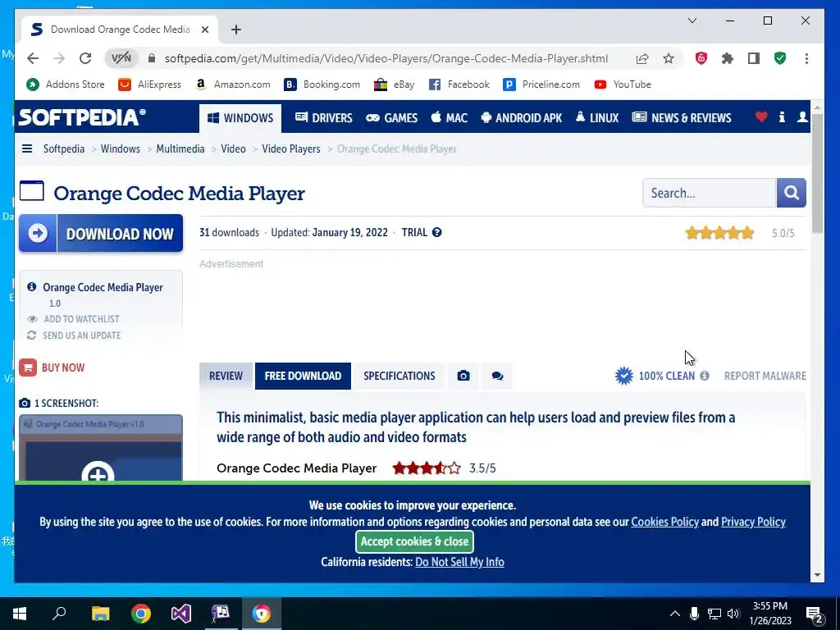
Task: Click the Softpedia logo
Action: pos(82,117)
